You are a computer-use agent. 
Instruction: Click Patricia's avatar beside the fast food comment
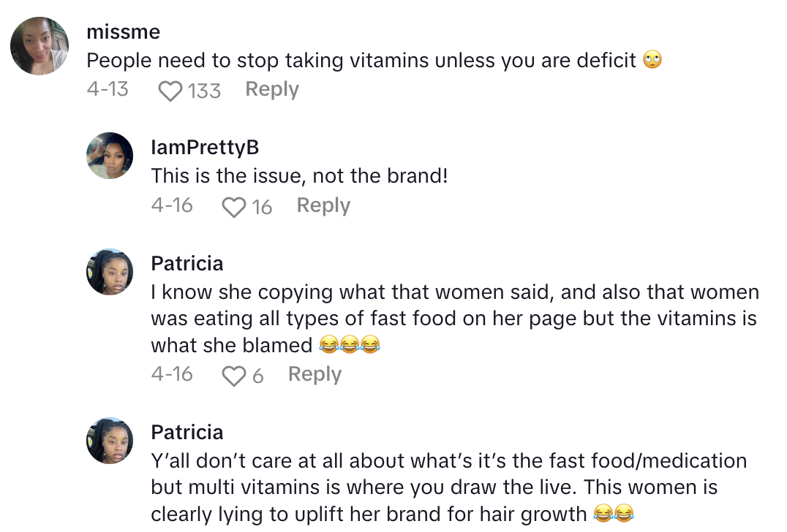pyautogui.click(x=110, y=271)
